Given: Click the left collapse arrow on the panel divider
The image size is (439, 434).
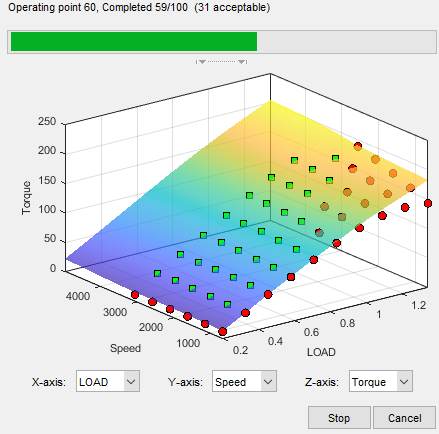Looking at the screenshot, I should click(202, 62).
